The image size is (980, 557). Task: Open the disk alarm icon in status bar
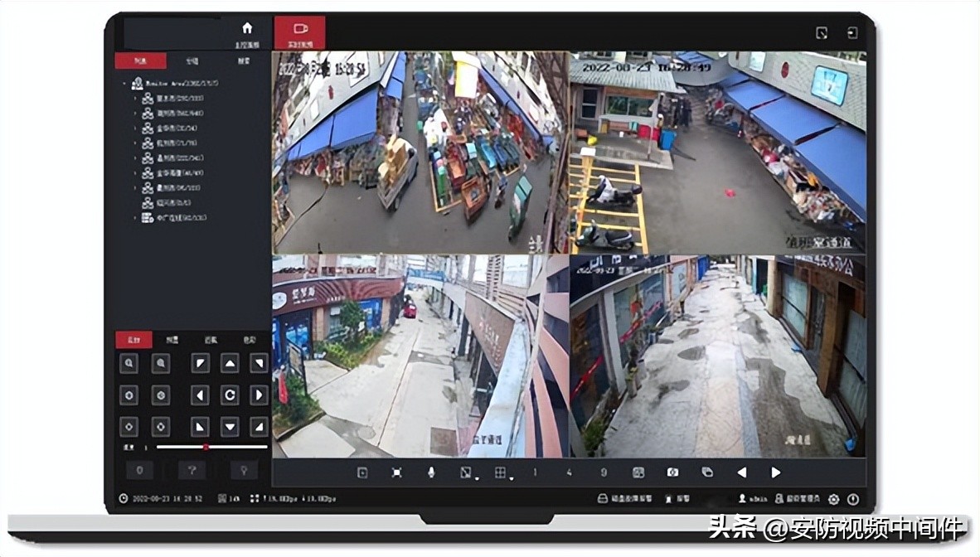[603, 498]
